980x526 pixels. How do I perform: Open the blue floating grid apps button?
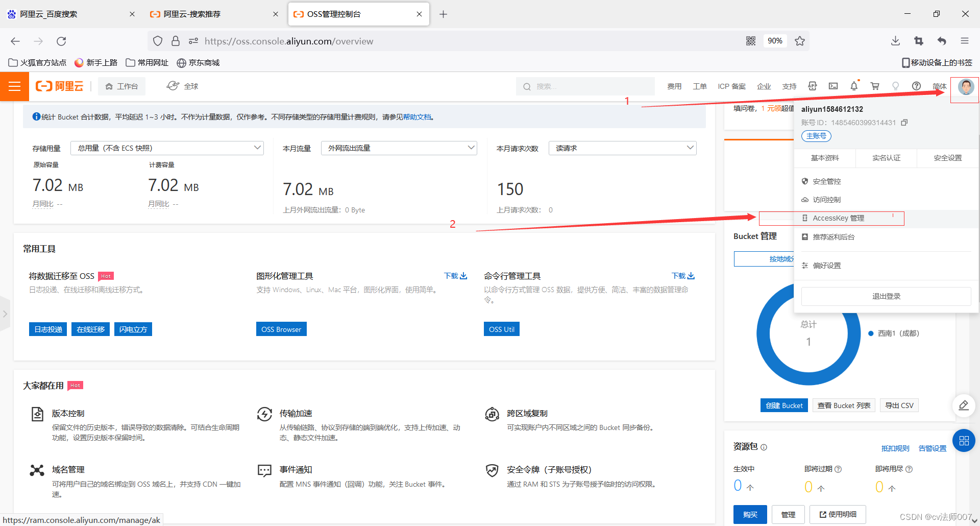964,441
